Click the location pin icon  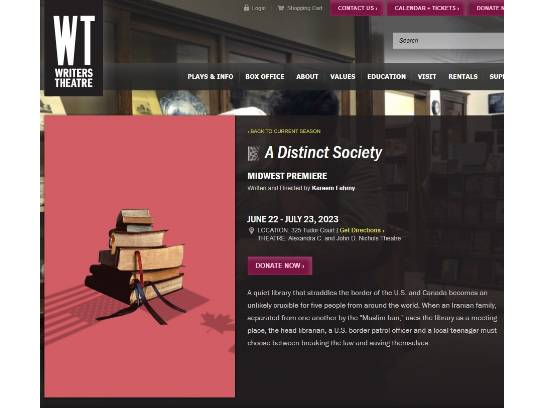252,230
